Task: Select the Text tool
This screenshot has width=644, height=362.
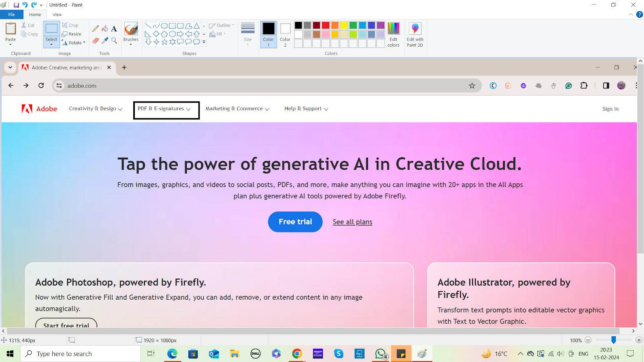Action: (114, 29)
